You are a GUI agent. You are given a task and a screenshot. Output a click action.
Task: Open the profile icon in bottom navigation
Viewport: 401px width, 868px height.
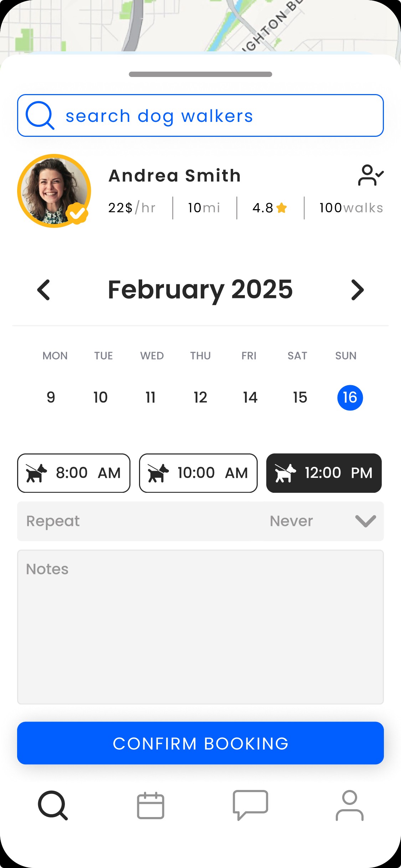tap(349, 805)
